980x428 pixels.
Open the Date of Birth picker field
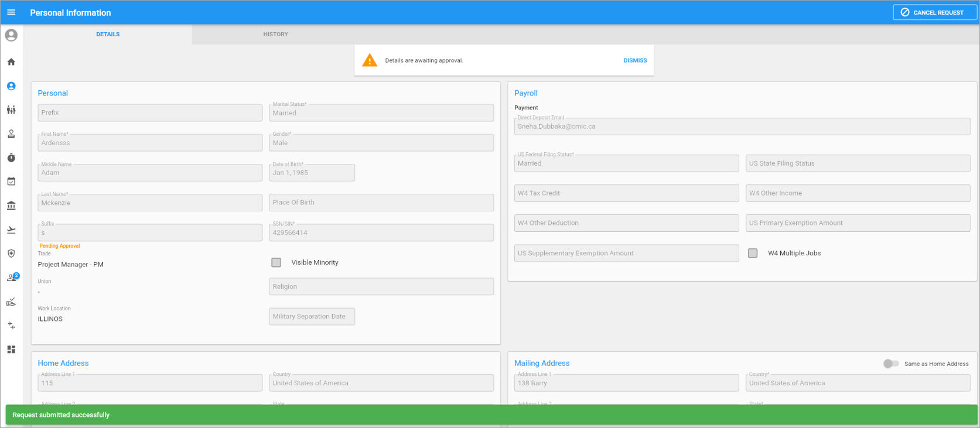point(312,173)
